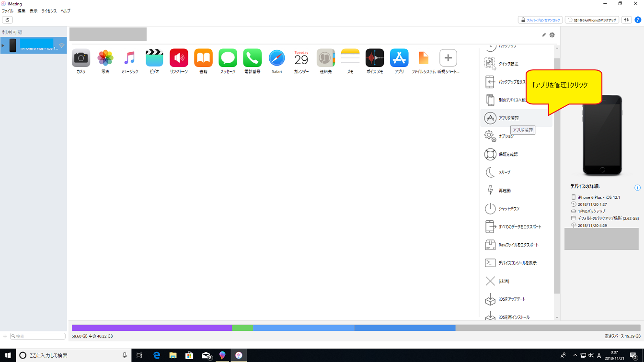Click the taskbar search box ここに入力して検索
644x362 pixels.
click(73, 355)
